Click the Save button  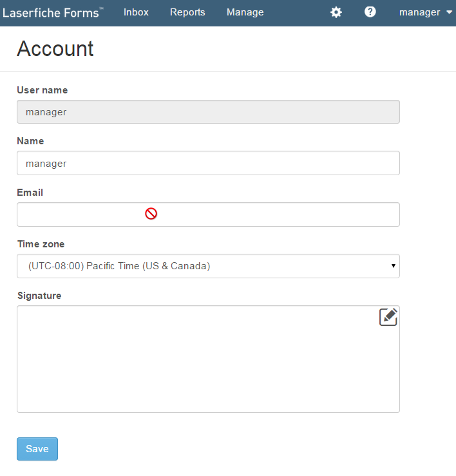(x=37, y=449)
